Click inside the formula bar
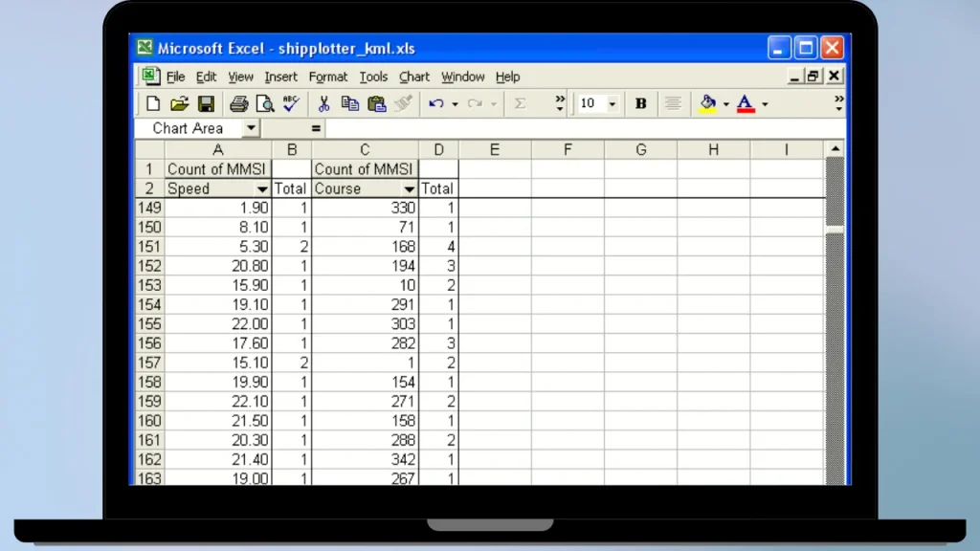This screenshot has width=980, height=551. click(x=585, y=129)
